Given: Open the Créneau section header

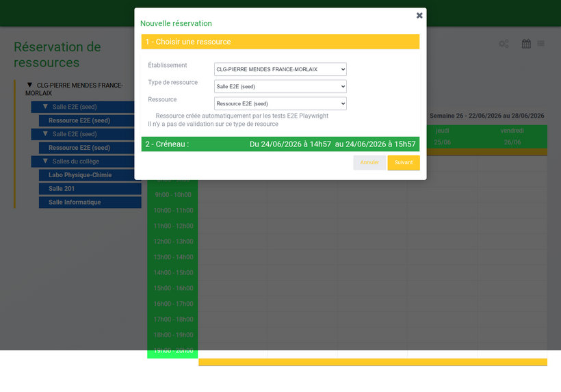Looking at the screenshot, I should [280, 144].
